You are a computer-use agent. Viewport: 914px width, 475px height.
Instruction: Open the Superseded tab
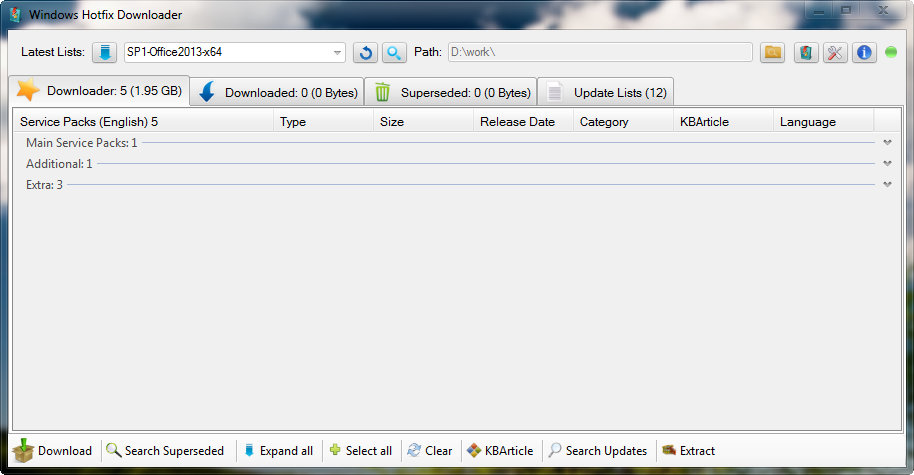[x=451, y=92]
